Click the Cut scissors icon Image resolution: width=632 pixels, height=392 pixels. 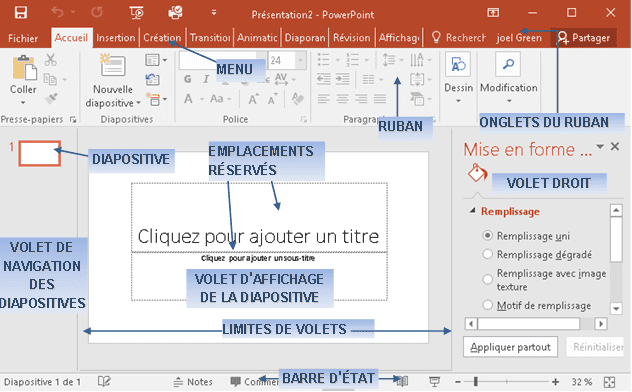point(50,60)
